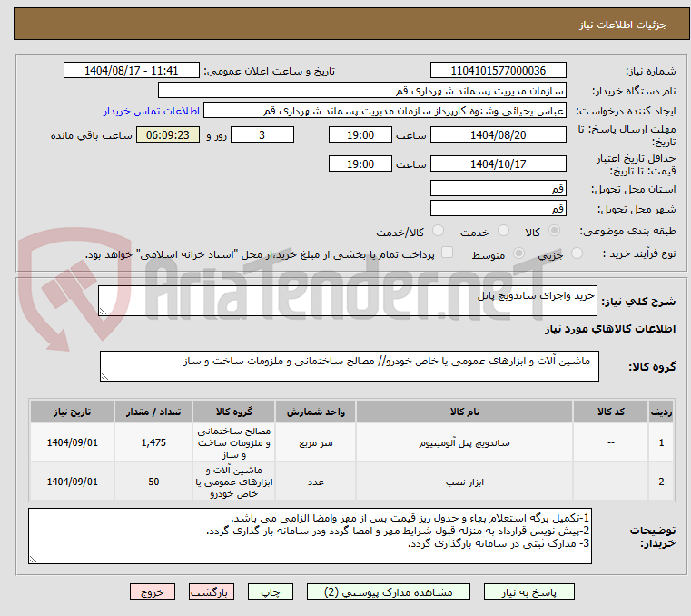691x616 pixels.
Task: Click the ماشین آلات و ابزارهای group cell
Action: pos(233,482)
